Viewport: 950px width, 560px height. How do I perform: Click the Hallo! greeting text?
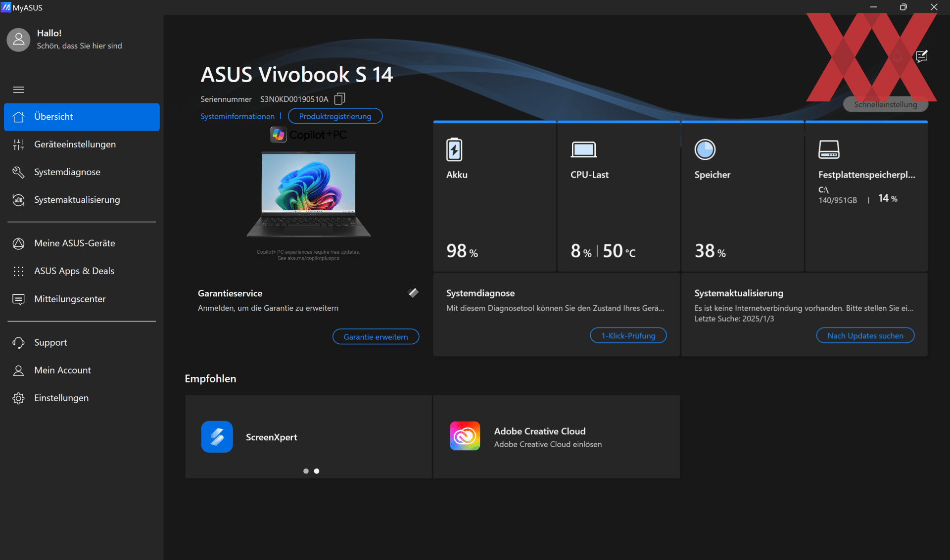[49, 33]
